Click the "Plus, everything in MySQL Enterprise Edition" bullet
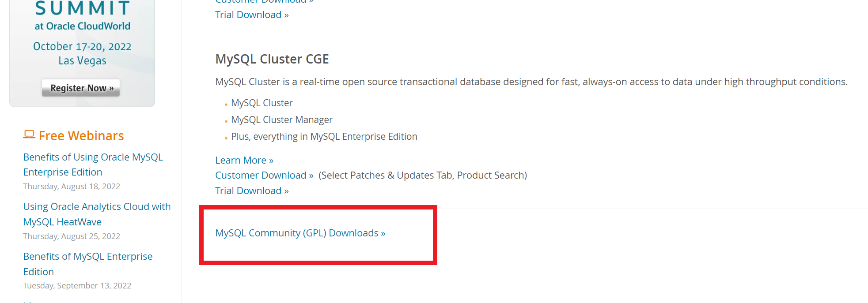The image size is (868, 303). [324, 137]
